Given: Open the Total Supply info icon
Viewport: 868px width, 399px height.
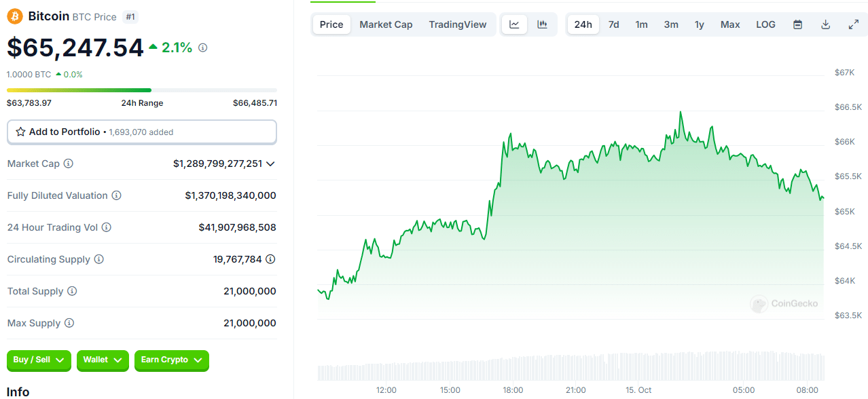Looking at the screenshot, I should tap(72, 291).
